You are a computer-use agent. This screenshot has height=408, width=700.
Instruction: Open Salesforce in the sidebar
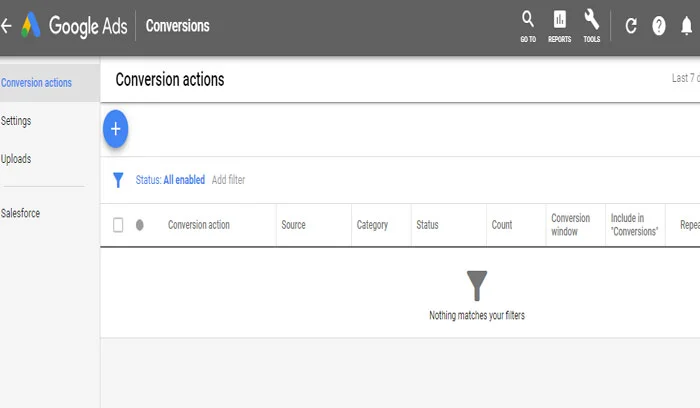tap(20, 213)
